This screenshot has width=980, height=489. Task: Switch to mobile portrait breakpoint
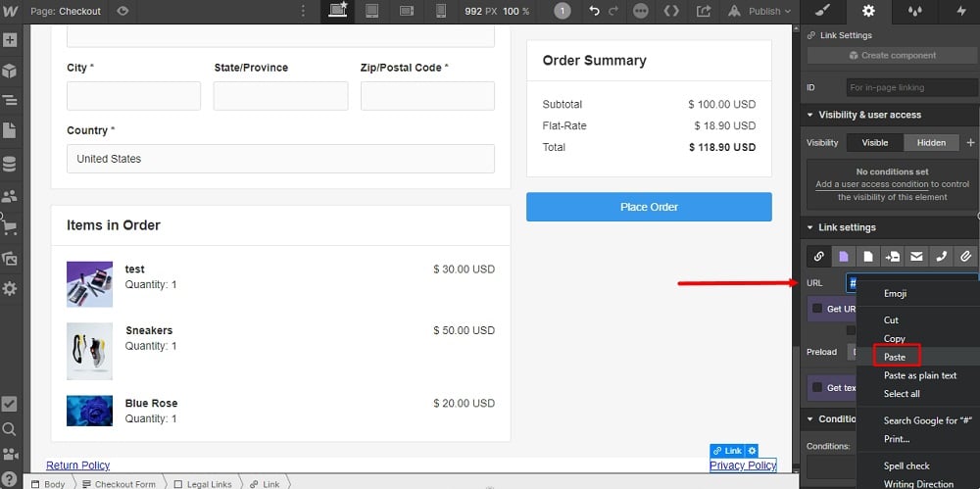point(441,11)
